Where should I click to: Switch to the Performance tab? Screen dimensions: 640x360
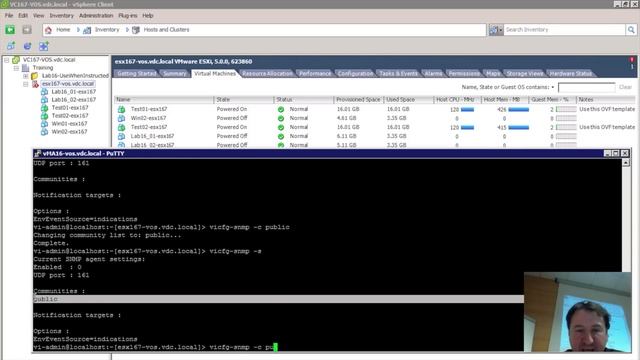point(315,73)
